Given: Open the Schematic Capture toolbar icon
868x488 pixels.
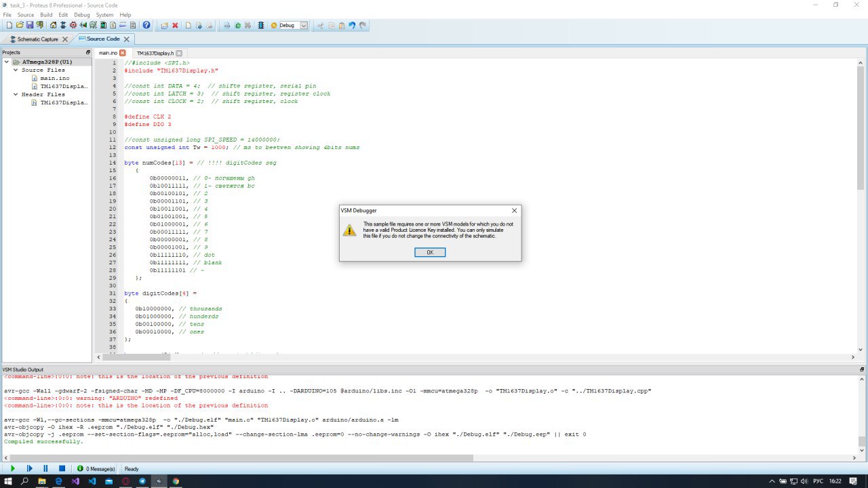Looking at the screenshot, I should [63, 25].
